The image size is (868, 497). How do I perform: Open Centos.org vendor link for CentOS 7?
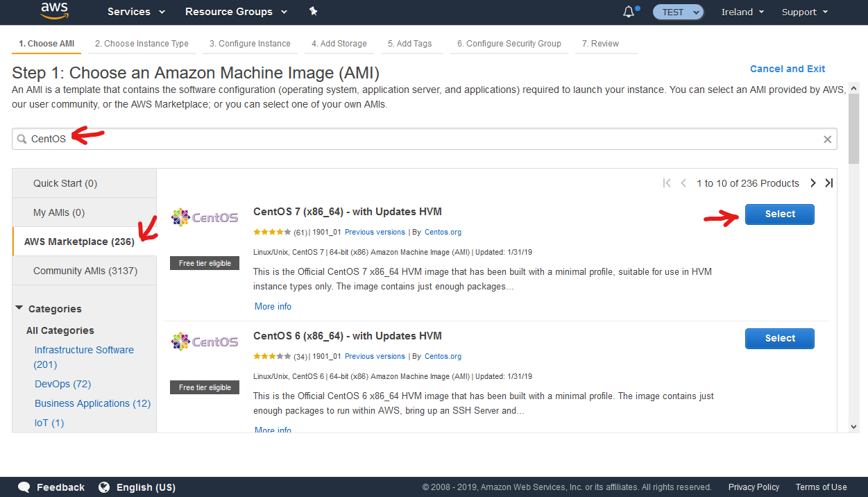pyautogui.click(x=443, y=232)
